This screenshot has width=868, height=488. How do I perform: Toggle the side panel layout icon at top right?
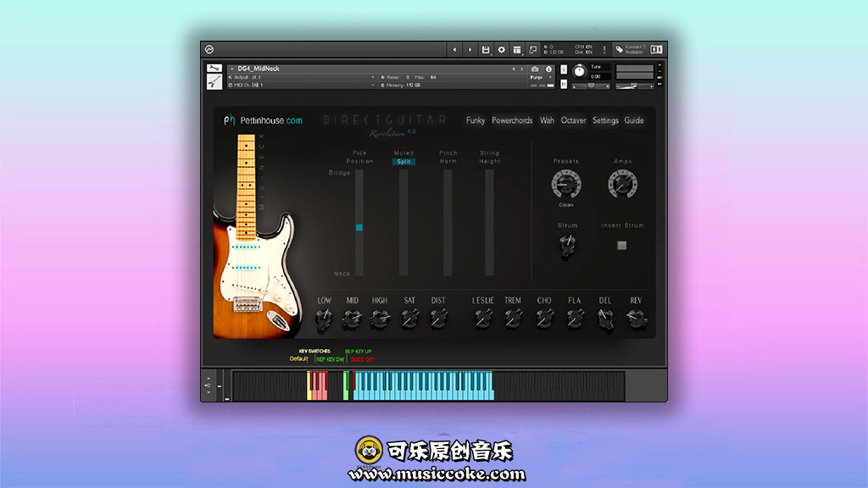[657, 50]
